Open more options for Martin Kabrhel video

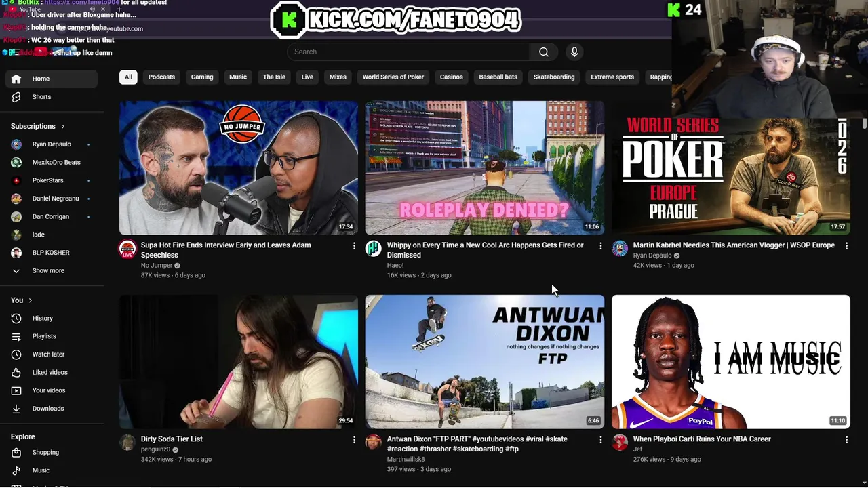click(846, 246)
